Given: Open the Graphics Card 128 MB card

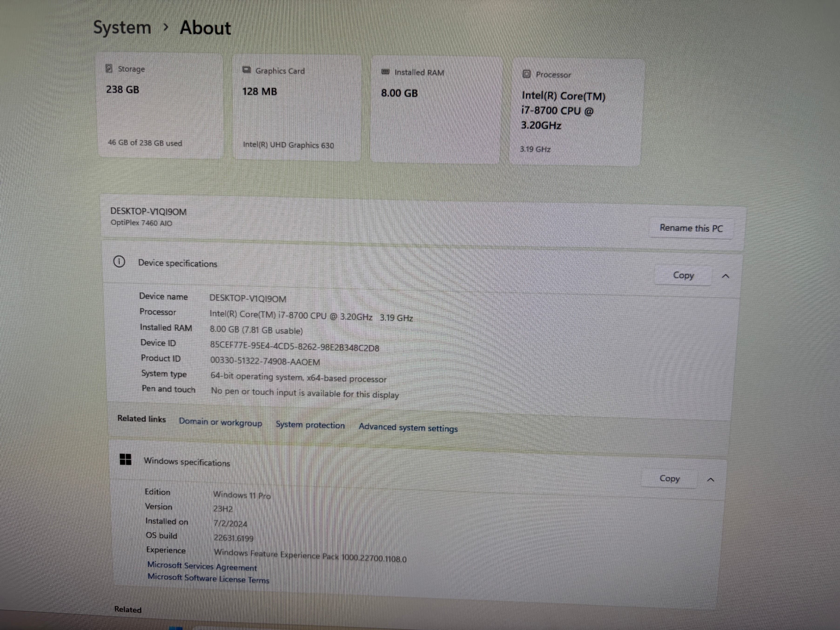Looking at the screenshot, I should point(297,108).
